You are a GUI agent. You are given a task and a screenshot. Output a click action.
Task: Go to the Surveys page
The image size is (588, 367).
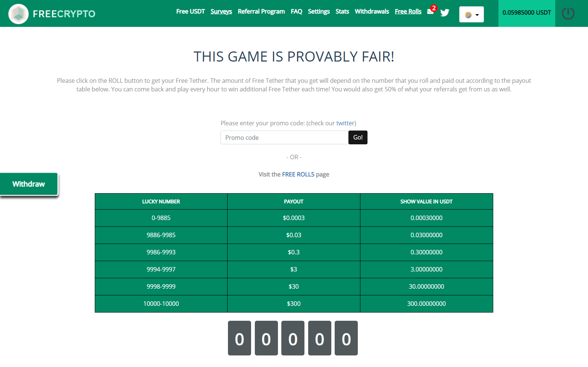click(221, 12)
